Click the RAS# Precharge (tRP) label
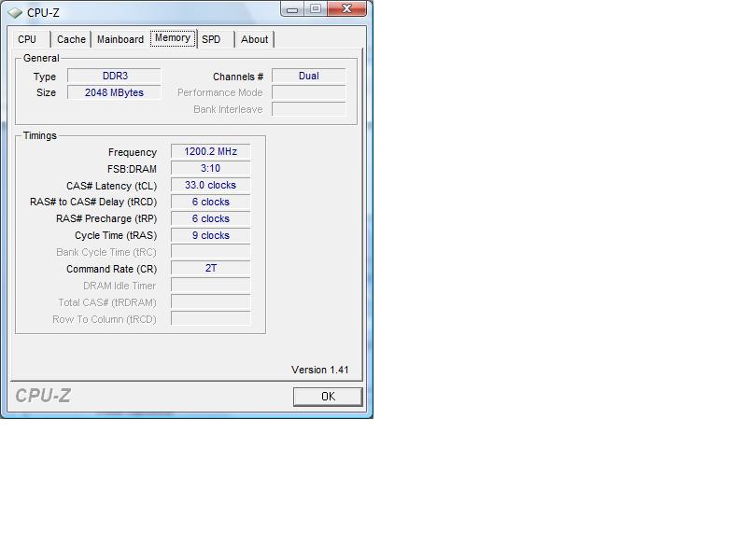747x560 pixels. tap(106, 219)
